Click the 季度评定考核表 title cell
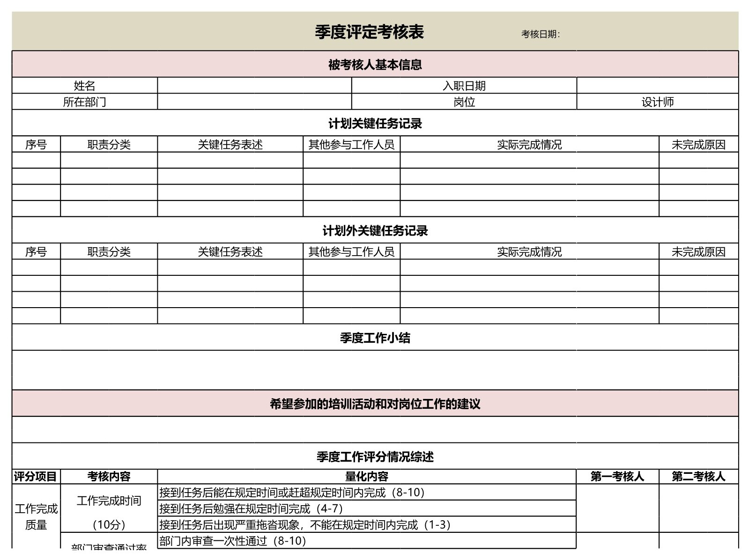This screenshot has height=560, width=749. pyautogui.click(x=369, y=32)
